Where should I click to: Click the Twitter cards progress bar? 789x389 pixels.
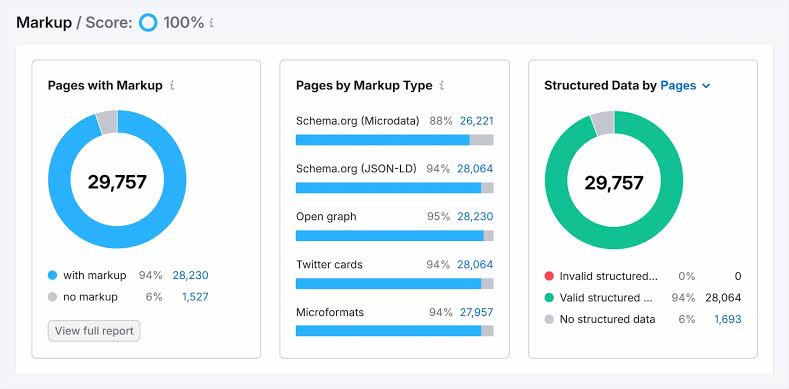(394, 283)
